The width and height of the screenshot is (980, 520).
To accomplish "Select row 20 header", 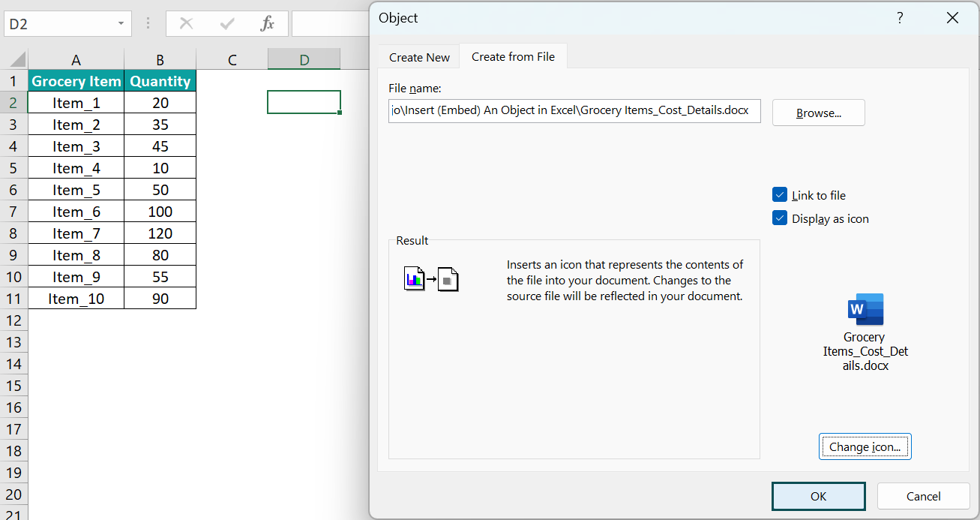I will 13,494.
